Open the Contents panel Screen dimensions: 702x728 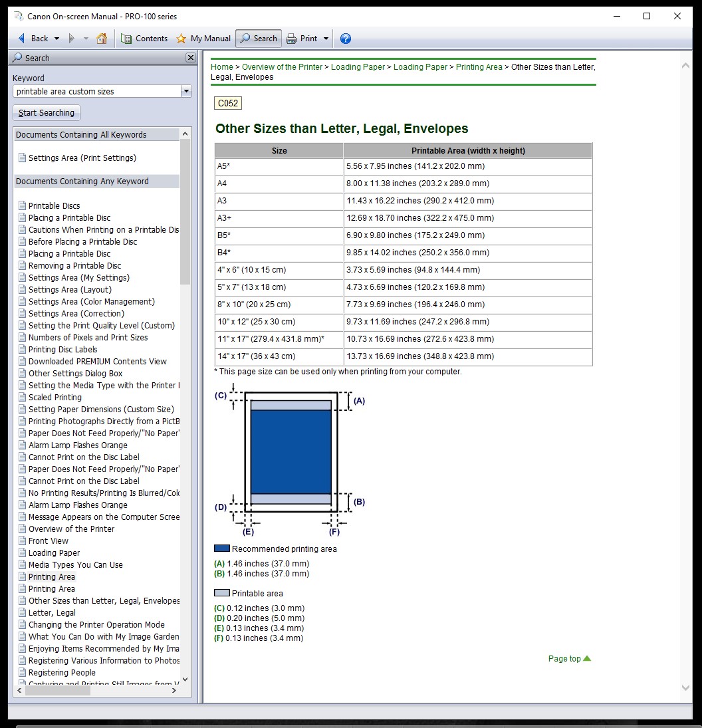pyautogui.click(x=144, y=39)
